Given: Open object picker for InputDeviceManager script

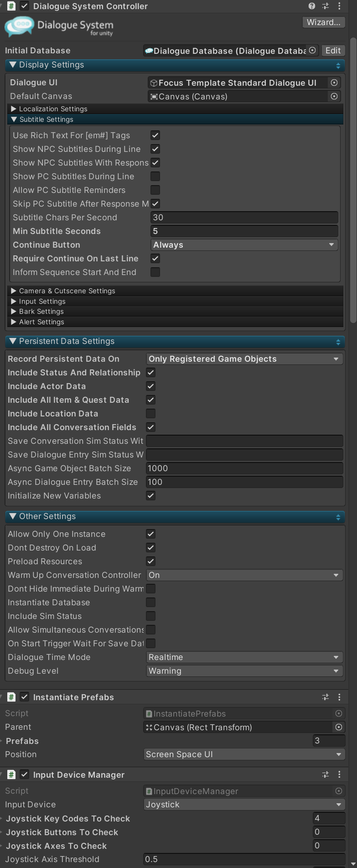Looking at the screenshot, I should point(339,791).
